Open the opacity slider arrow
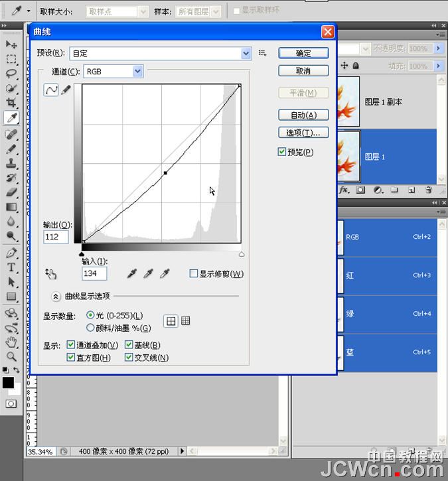448x481 pixels. [438, 48]
